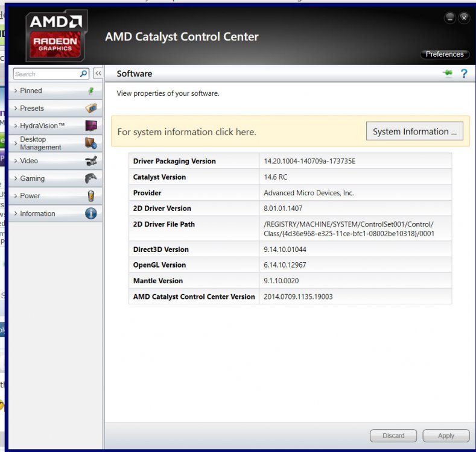Click the AMD Catalyst Control Center title

point(182,37)
